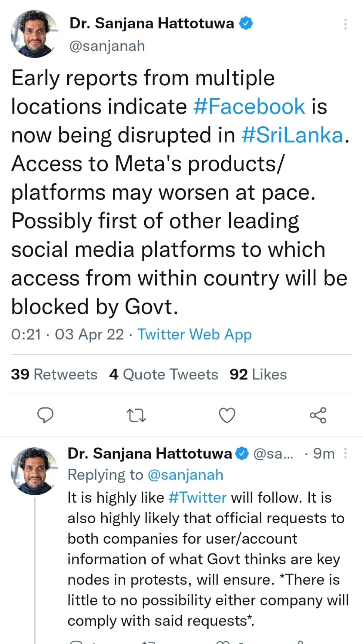Click the @sanjanah handle under author name

(107, 46)
